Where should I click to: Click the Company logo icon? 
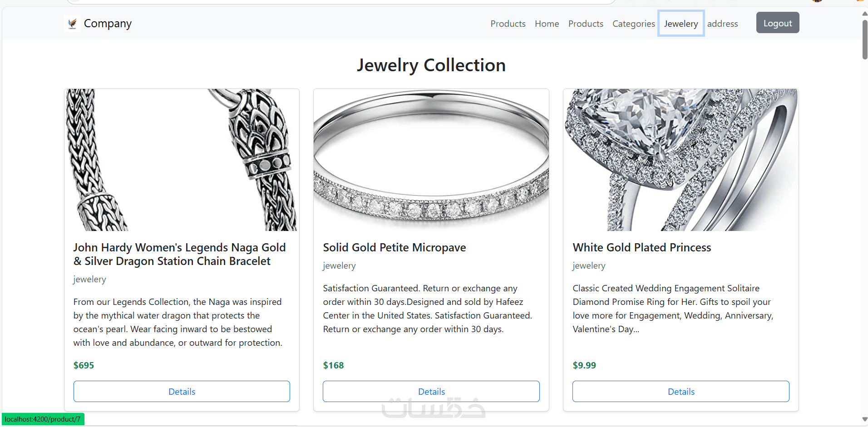pos(72,23)
